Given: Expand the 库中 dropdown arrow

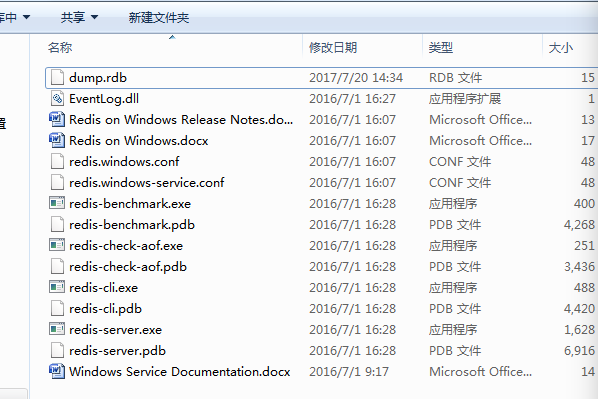Looking at the screenshot, I should [27, 17].
